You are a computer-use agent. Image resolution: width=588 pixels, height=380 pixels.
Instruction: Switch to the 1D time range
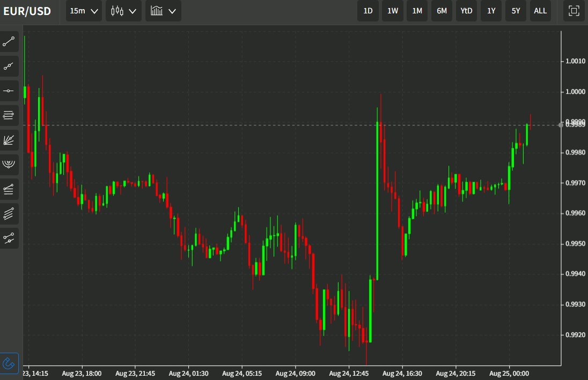pyautogui.click(x=367, y=11)
